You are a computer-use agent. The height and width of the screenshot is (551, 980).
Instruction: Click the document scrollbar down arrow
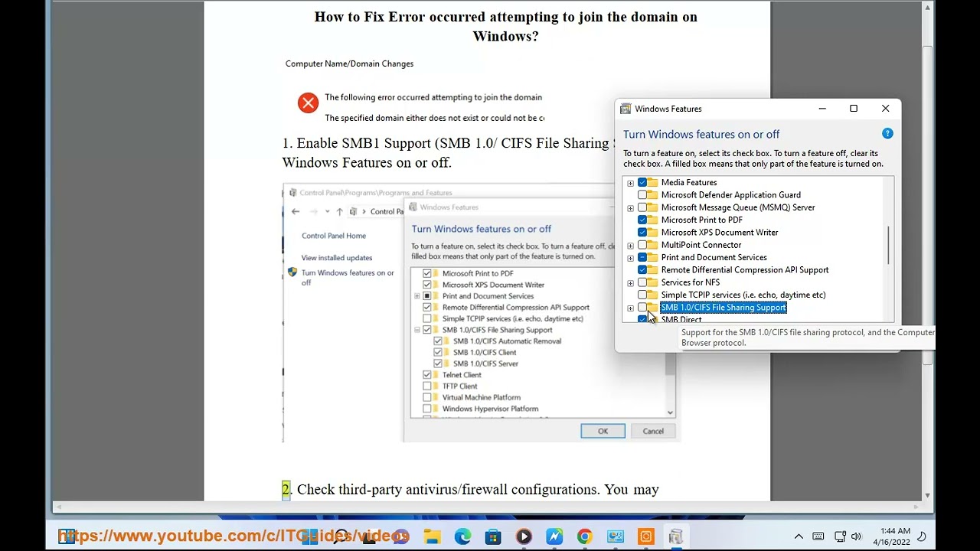(928, 494)
